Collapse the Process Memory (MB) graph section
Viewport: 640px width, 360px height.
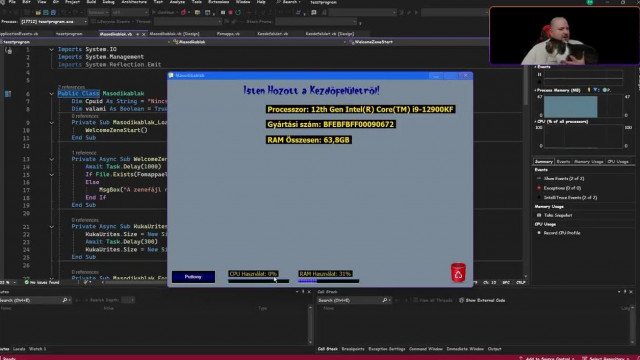click(536, 90)
